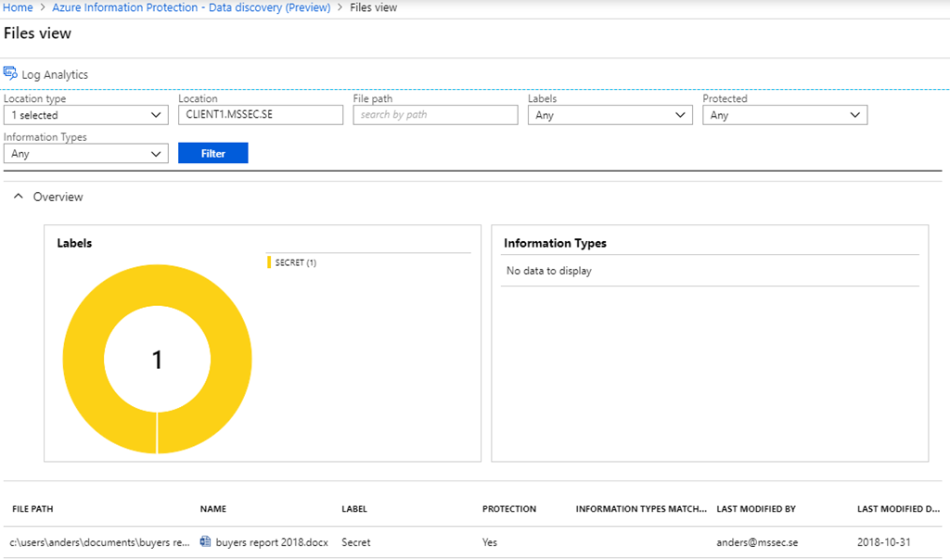Select the buyers report 2018.docx file name

coord(272,541)
